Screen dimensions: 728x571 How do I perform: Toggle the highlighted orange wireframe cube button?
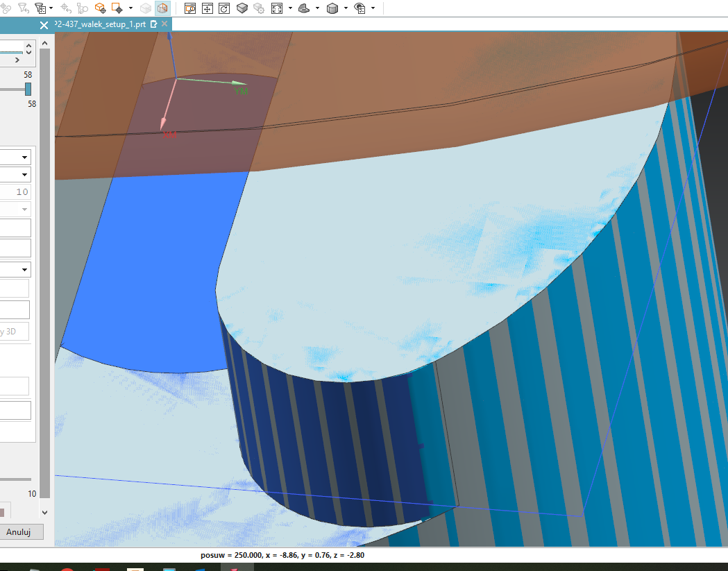pyautogui.click(x=162, y=8)
